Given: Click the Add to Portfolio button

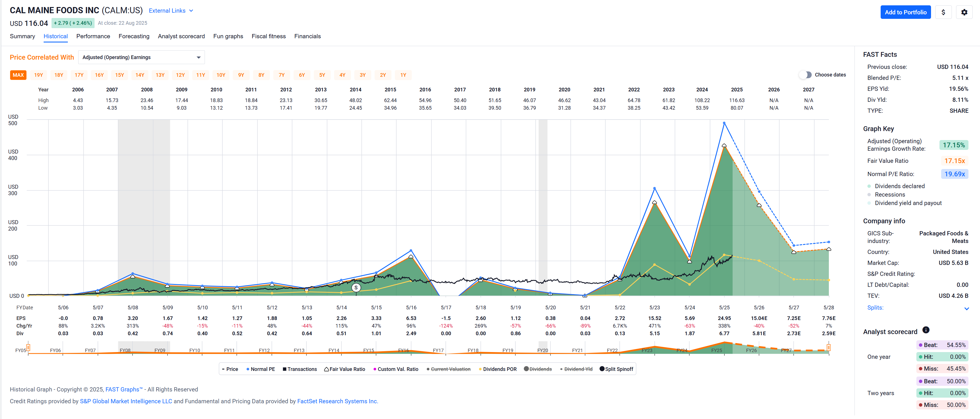Looking at the screenshot, I should point(905,12).
